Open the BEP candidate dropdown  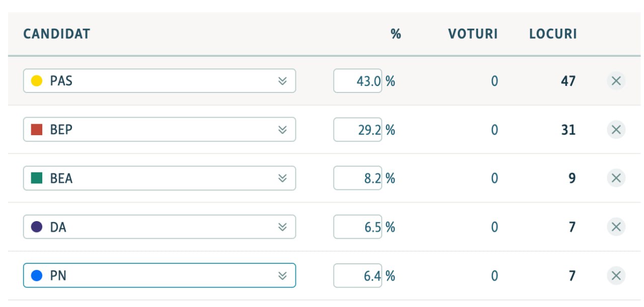[159, 130]
